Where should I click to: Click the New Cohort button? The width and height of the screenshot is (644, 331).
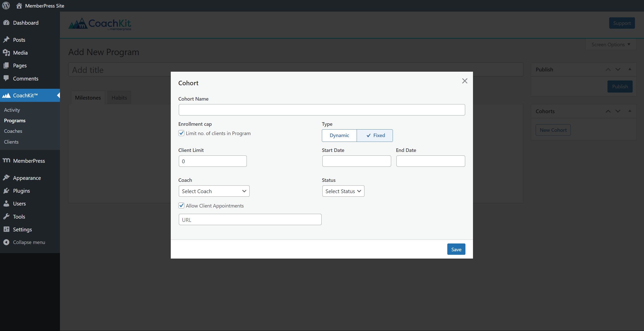tap(553, 130)
